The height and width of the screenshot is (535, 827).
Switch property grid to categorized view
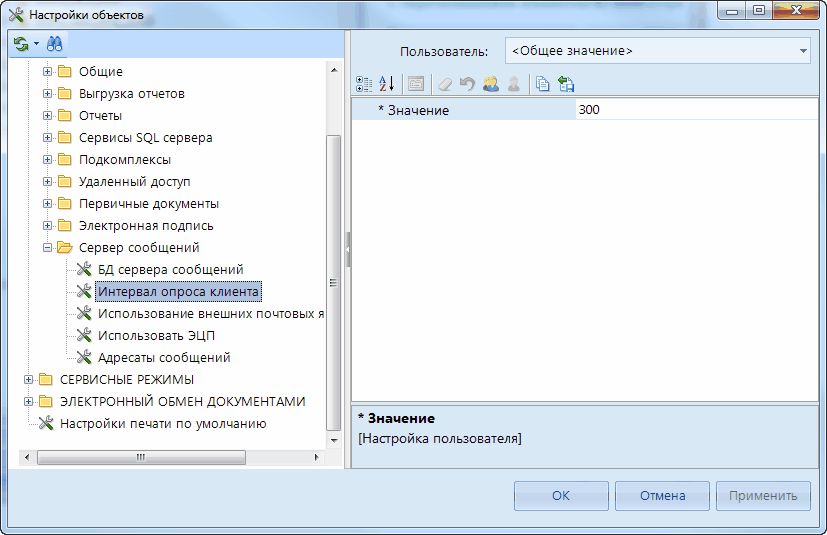coord(364,84)
